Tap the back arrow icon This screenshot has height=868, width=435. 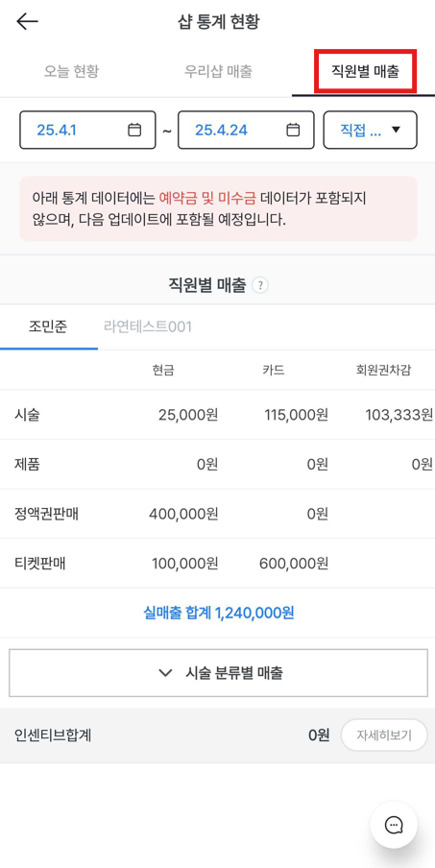27,21
